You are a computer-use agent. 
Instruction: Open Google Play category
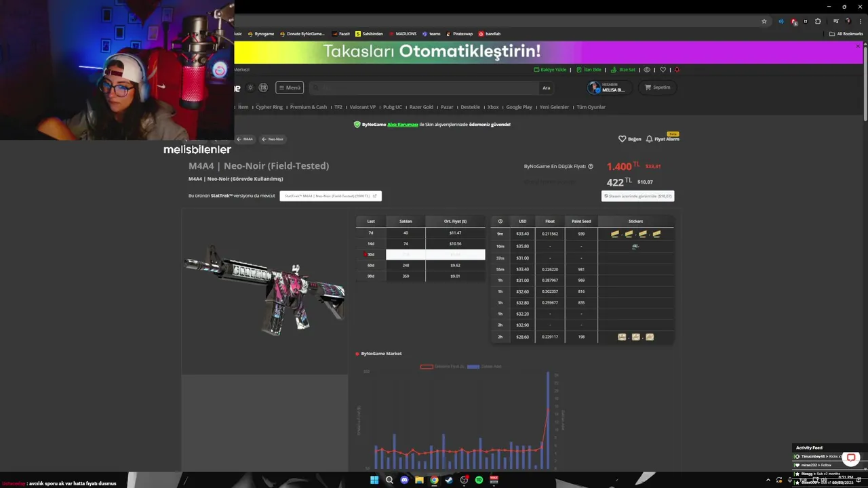[519, 107]
